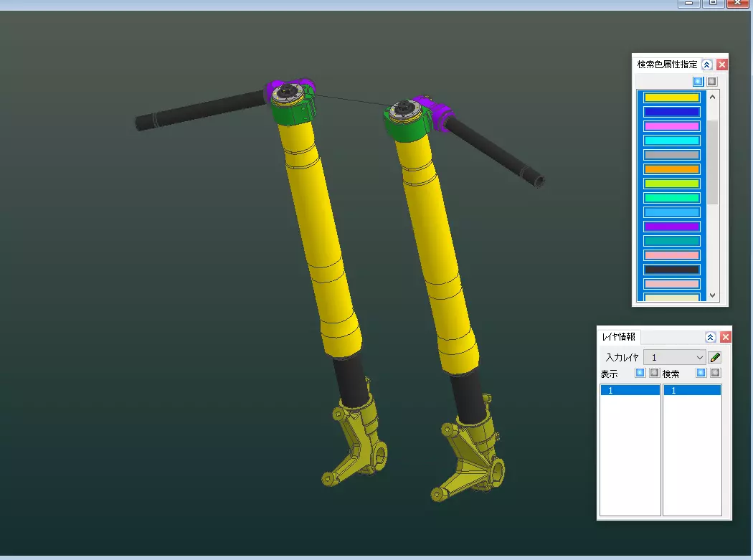Maximize the application window
Screen dimensions: 753x560
pos(713,4)
